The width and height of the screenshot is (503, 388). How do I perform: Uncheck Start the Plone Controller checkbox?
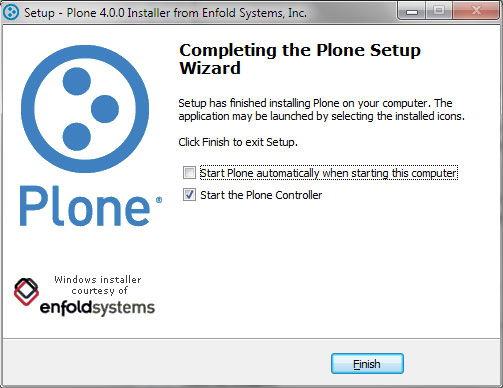click(189, 195)
